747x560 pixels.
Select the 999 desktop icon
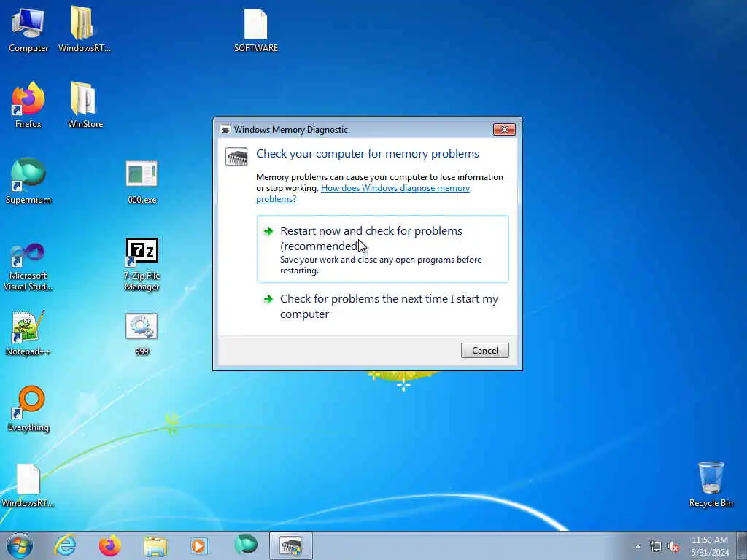(x=142, y=334)
